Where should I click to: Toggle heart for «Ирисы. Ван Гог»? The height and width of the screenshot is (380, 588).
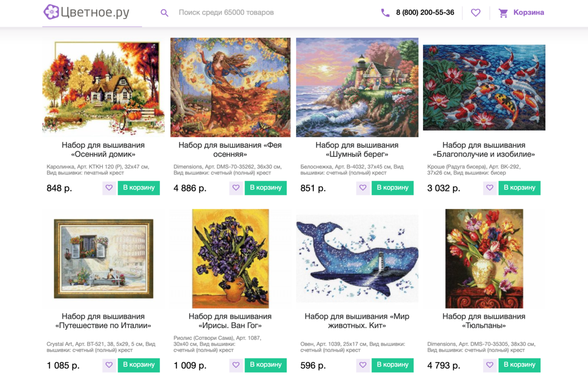tap(236, 365)
